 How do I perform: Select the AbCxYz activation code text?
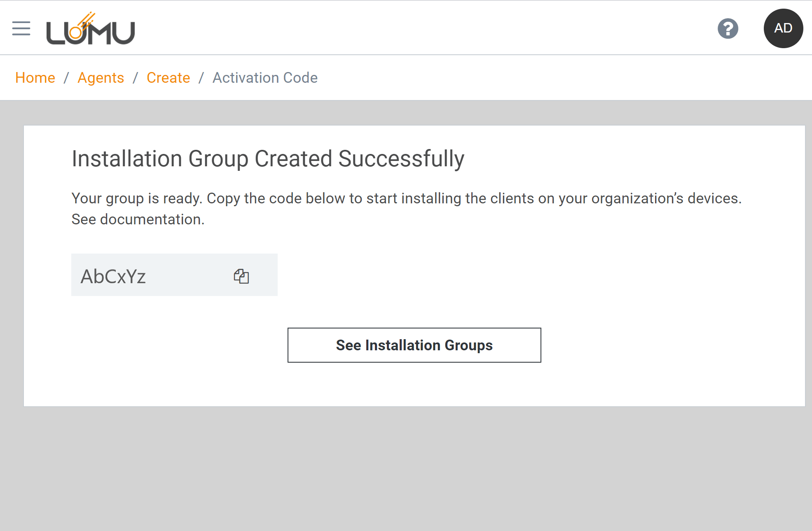click(x=113, y=276)
